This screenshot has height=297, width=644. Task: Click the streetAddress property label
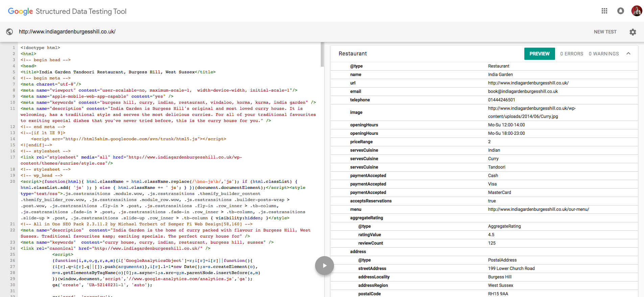tap(372, 269)
